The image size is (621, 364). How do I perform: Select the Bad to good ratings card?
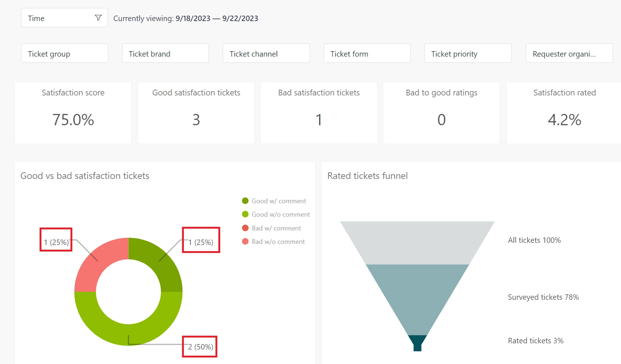441,113
